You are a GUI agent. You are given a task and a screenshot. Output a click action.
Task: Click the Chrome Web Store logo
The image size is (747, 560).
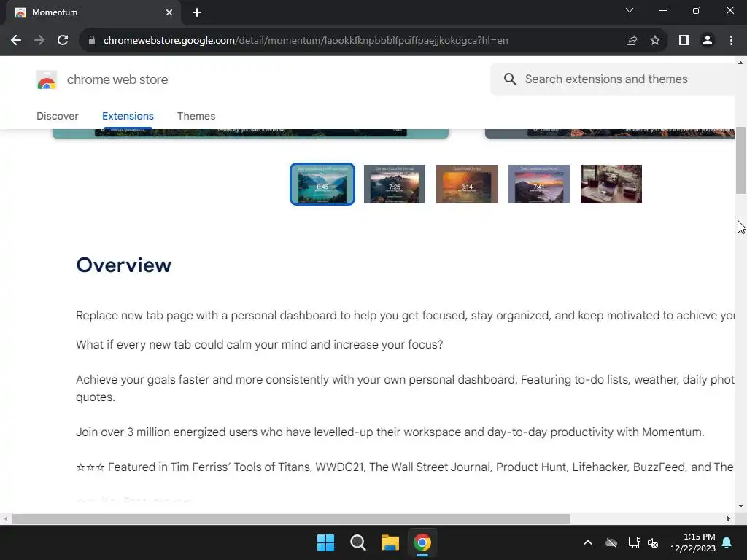pos(46,79)
